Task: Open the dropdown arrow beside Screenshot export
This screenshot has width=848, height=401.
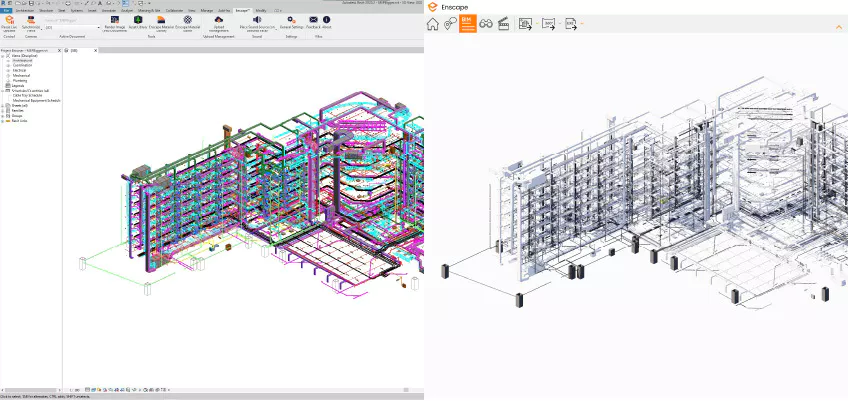Action: pyautogui.click(x=537, y=24)
